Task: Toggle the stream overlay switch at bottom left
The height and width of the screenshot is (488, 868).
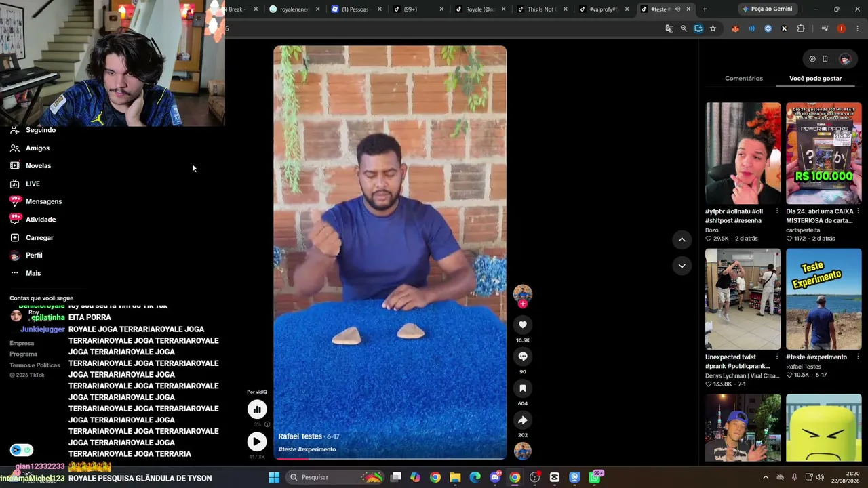Action: pos(21,450)
